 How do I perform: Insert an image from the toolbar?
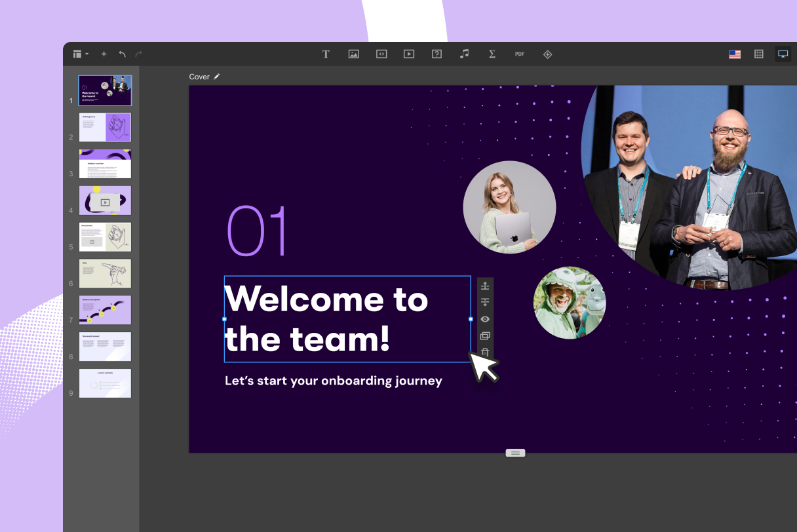(353, 54)
